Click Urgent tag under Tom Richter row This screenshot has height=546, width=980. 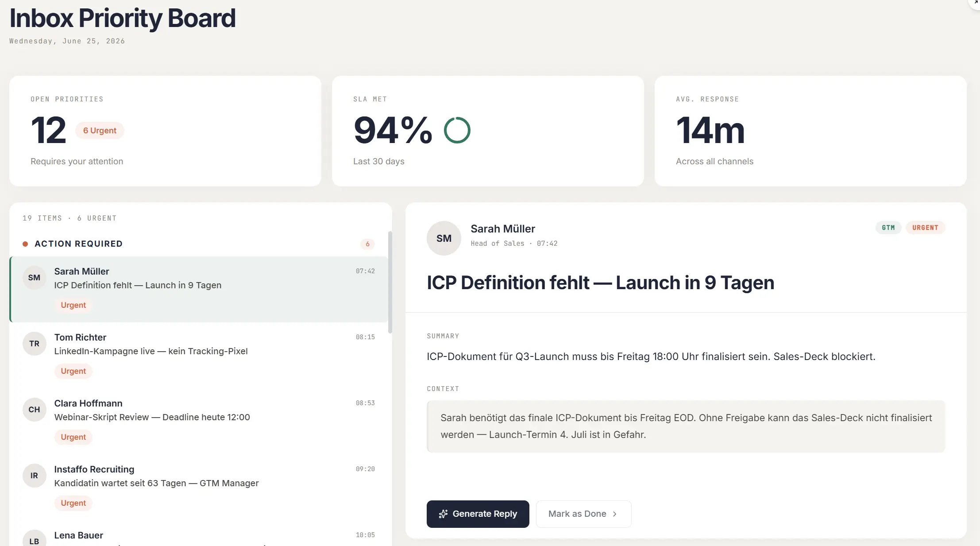click(73, 371)
